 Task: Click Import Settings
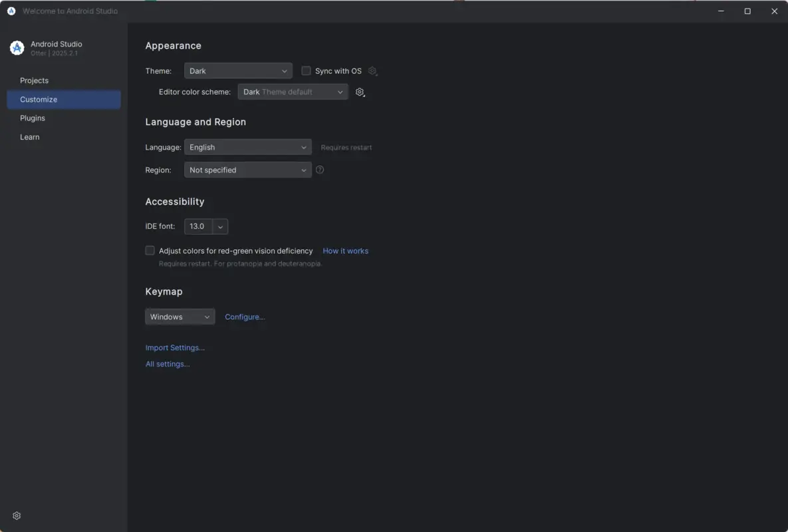tap(175, 347)
